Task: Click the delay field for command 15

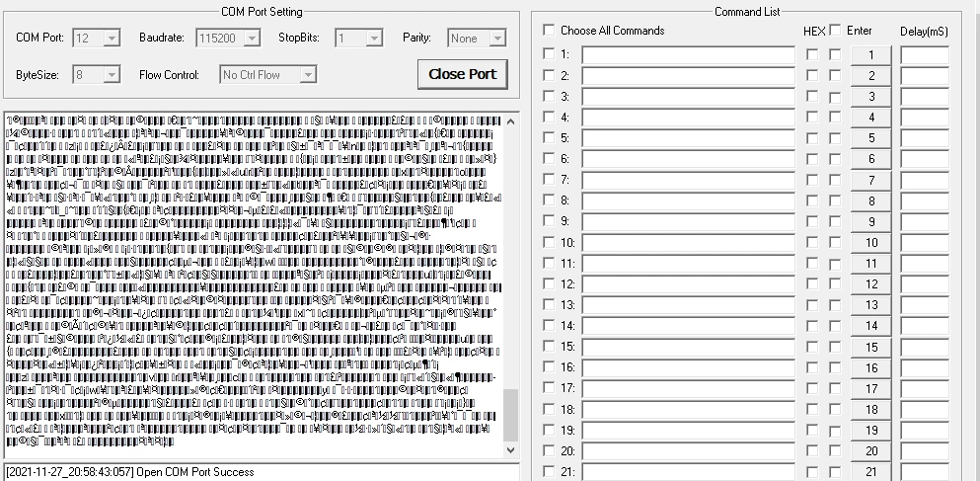Action: click(925, 347)
